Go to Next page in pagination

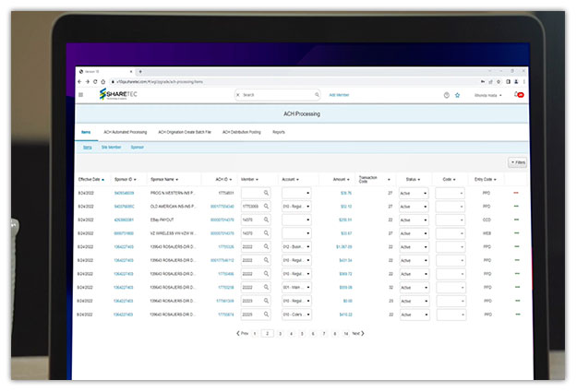(x=356, y=333)
